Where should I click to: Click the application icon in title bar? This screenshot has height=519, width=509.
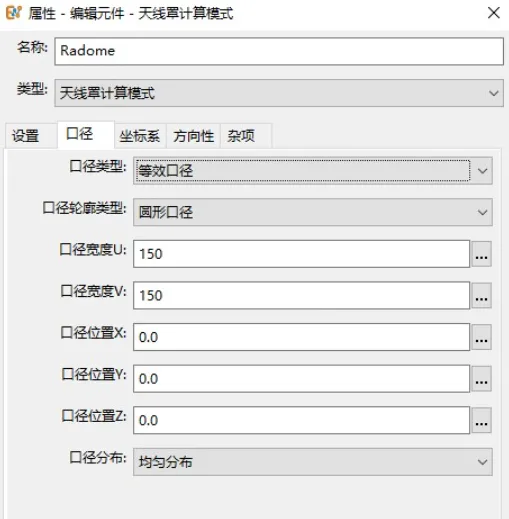tap(13, 13)
